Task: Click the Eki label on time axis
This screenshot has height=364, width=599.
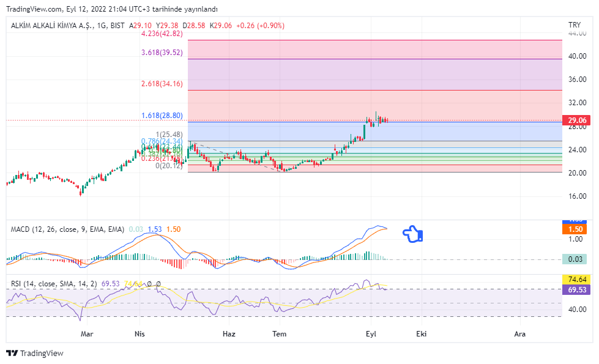Action: 422,334
